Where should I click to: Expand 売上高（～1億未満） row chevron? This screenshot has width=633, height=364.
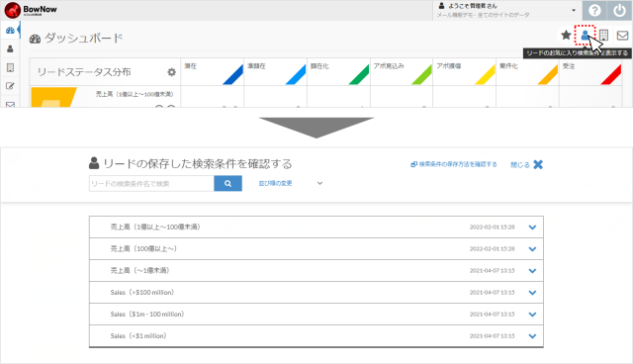tap(532, 271)
